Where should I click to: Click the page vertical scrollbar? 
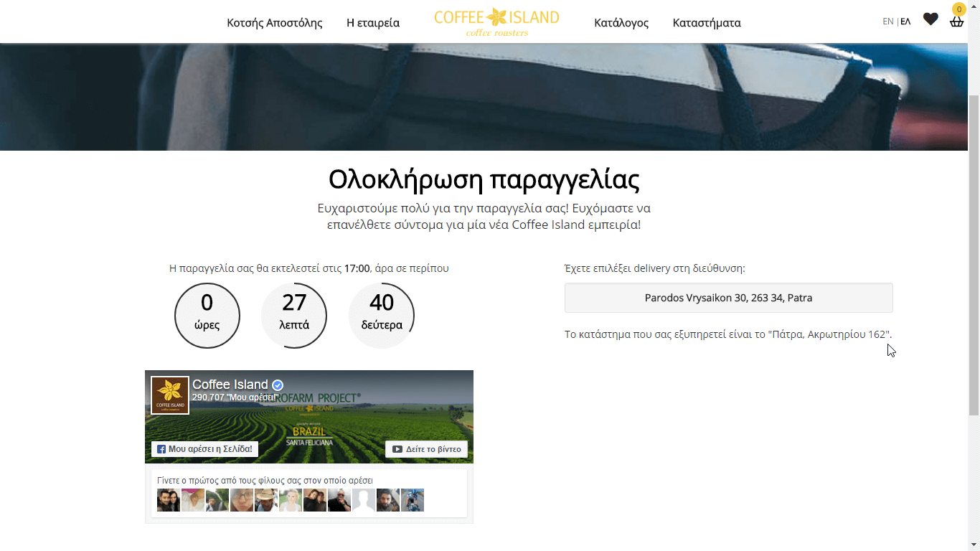coord(974,255)
